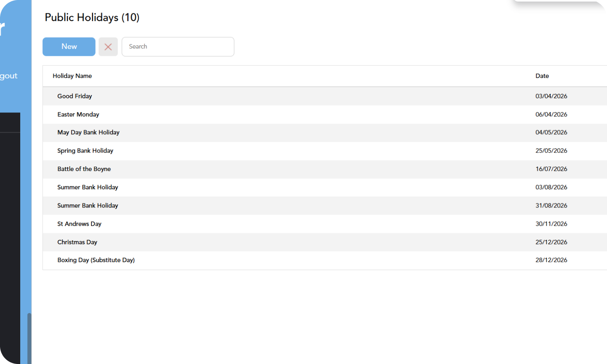Create a New public holiday
This screenshot has height=364, width=607.
click(69, 47)
